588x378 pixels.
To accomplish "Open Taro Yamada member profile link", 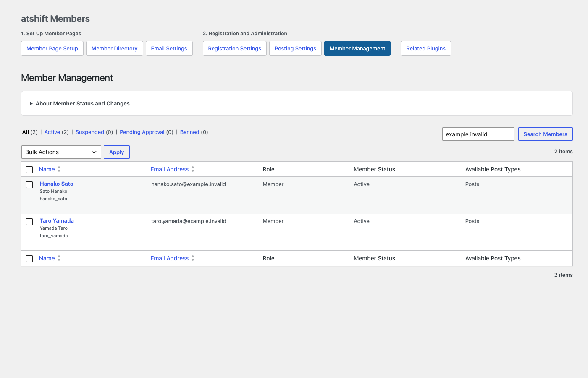I will (57, 220).
